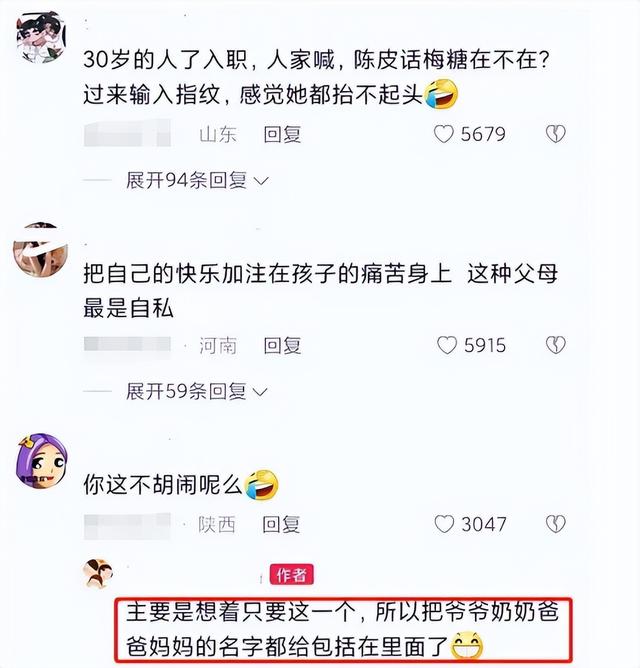Expand the 59 replies thread
This screenshot has height=668, width=640.
[x=197, y=391]
